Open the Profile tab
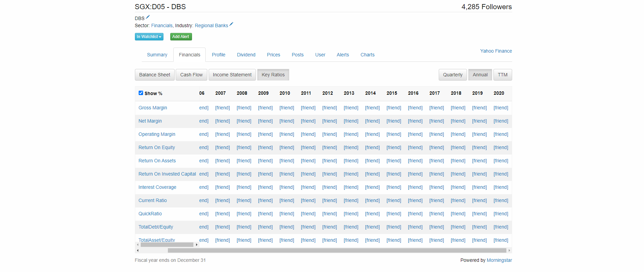 tap(219, 55)
